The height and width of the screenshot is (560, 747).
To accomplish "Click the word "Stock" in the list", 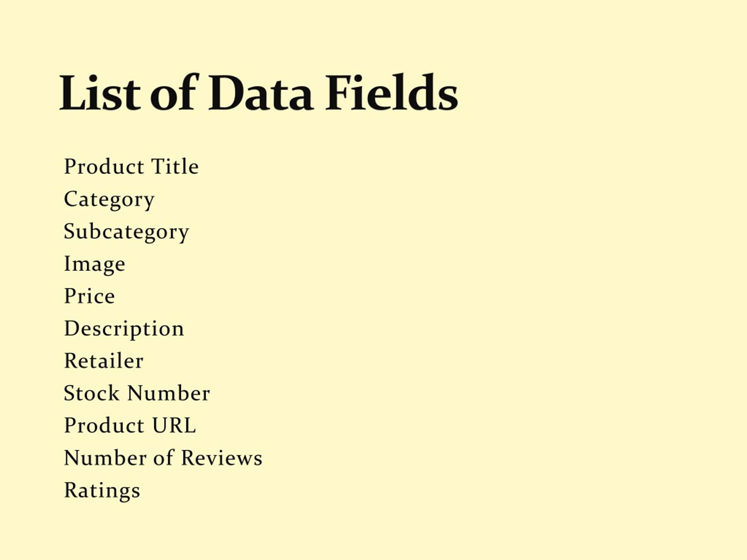I will pyautogui.click(x=92, y=393).
